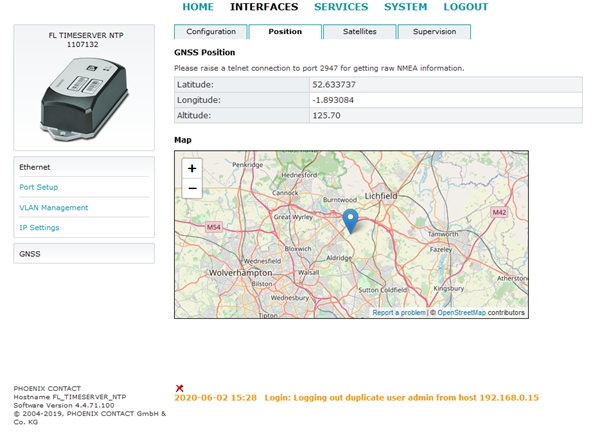The width and height of the screenshot is (602, 441).
Task: Select the Position tab
Action: pos(285,32)
